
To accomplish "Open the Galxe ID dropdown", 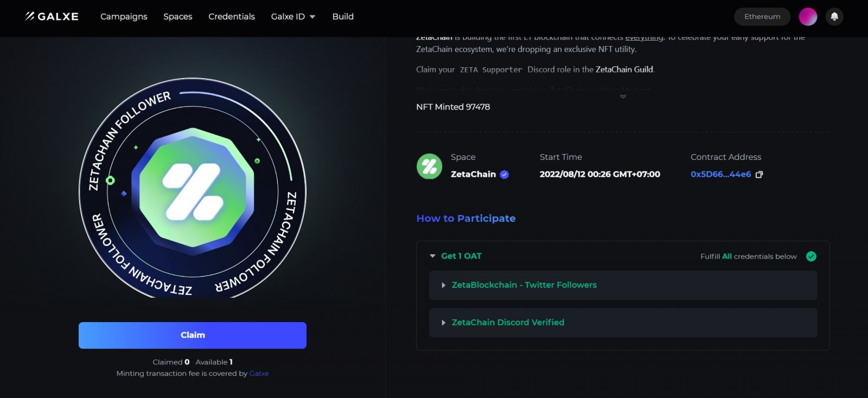I will point(293,17).
